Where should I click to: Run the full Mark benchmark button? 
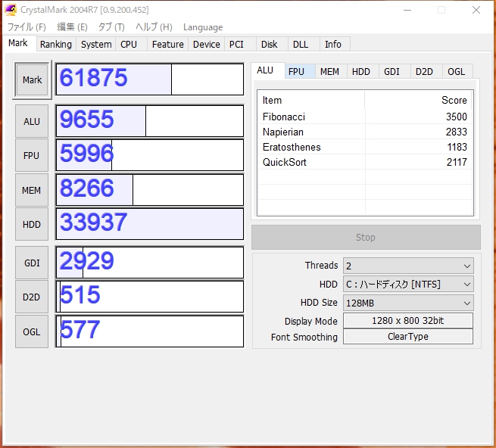(x=32, y=80)
